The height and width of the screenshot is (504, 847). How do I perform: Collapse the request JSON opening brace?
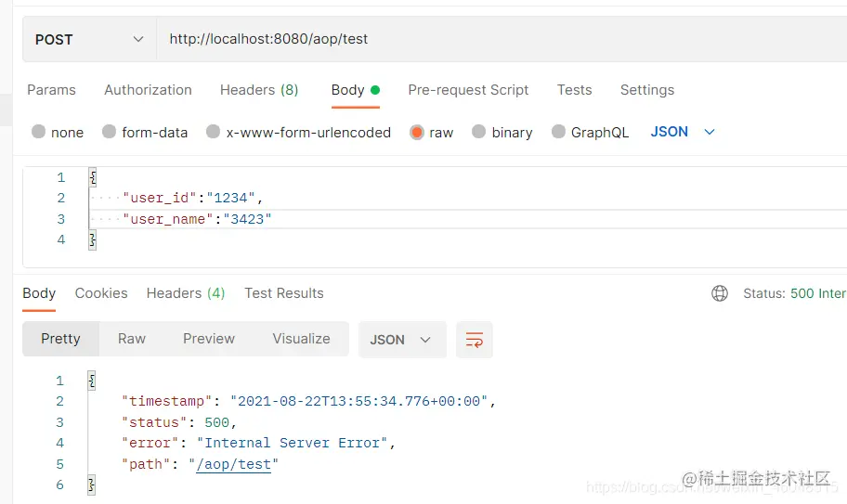[93, 177]
